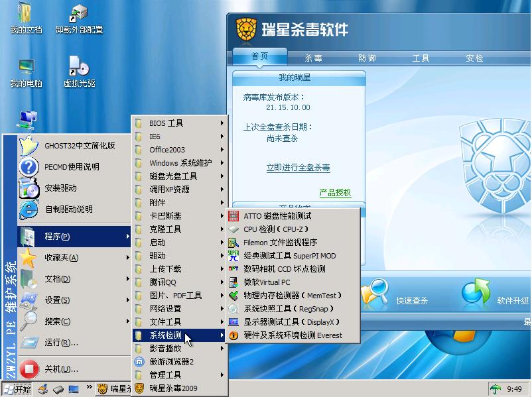Screen dimensions: 532x397
Task: Click quick launch chip icon on taskbar
Action: click(x=58, y=389)
